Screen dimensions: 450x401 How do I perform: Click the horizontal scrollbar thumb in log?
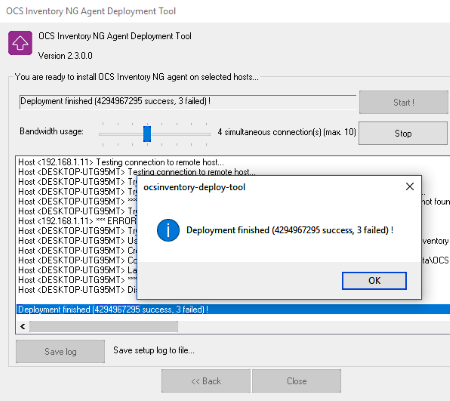coord(103,326)
